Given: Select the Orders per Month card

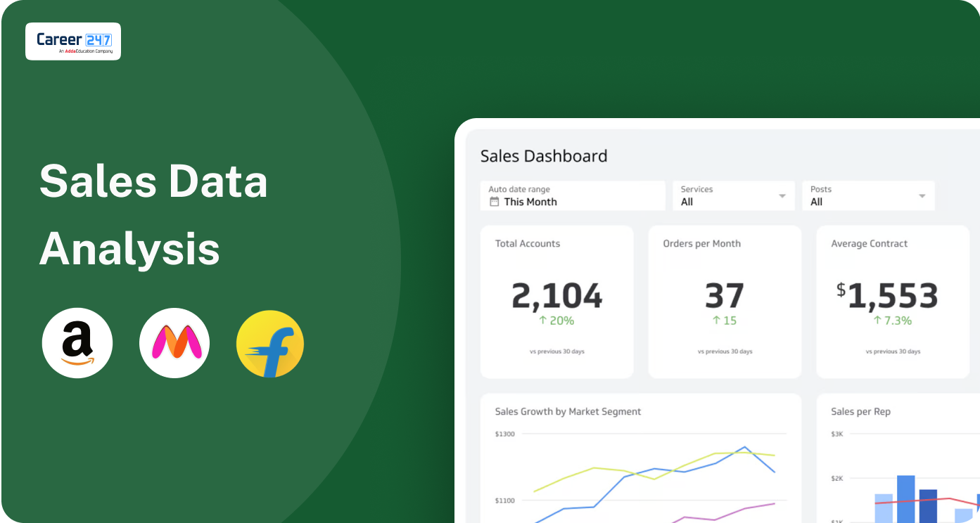Looking at the screenshot, I should coord(724,302).
